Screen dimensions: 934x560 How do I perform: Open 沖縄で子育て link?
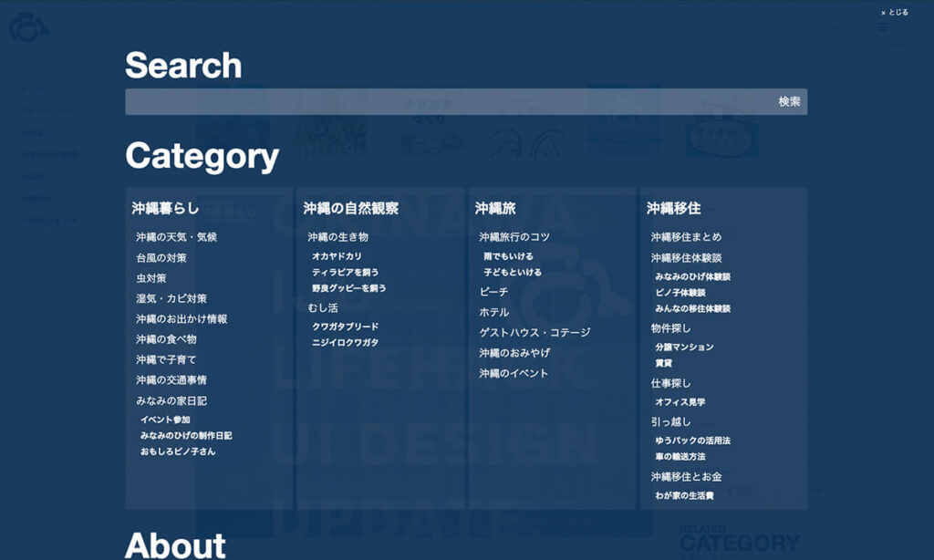pyautogui.click(x=166, y=360)
